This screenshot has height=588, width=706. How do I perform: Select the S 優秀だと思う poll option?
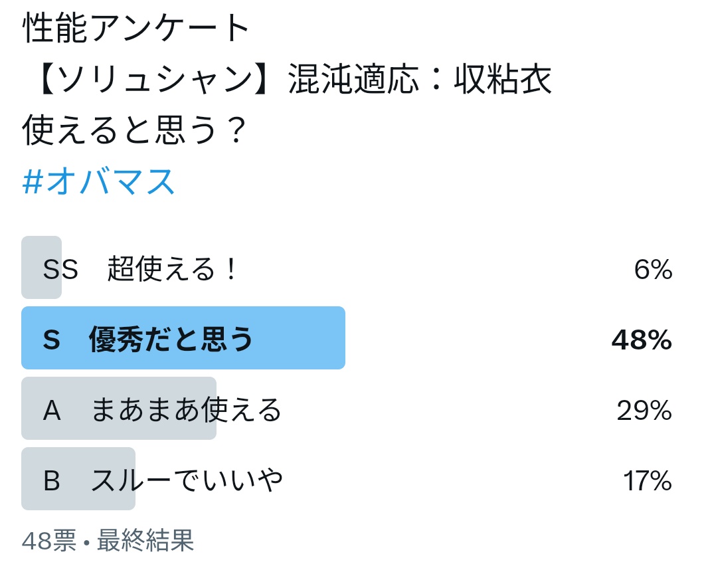coord(171,340)
